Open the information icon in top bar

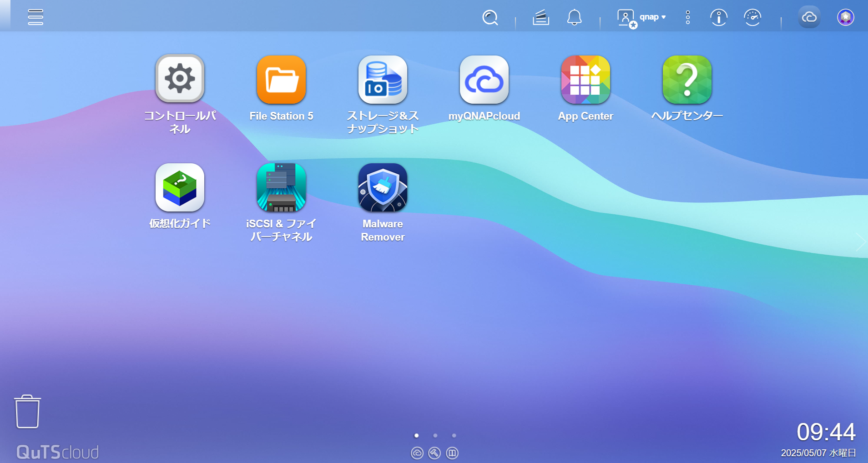pyautogui.click(x=719, y=18)
